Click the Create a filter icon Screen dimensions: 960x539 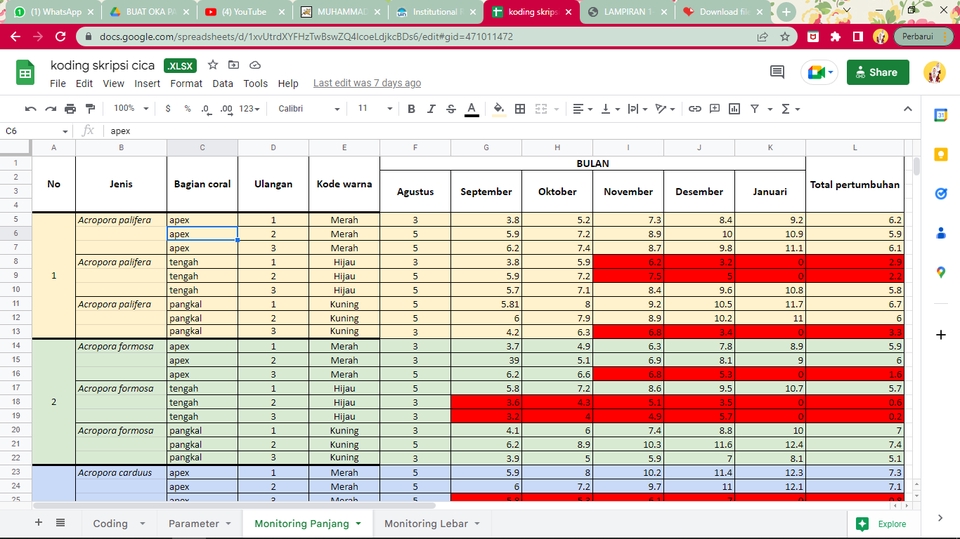pos(755,109)
